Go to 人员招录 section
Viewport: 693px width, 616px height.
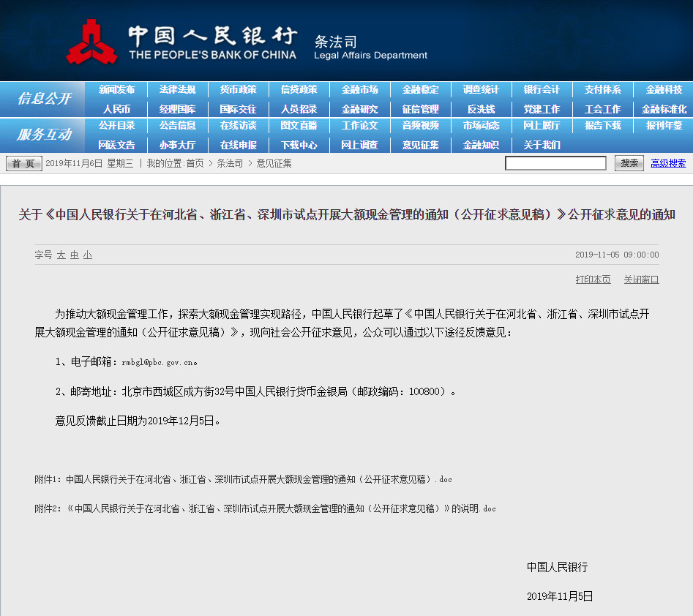[299, 109]
